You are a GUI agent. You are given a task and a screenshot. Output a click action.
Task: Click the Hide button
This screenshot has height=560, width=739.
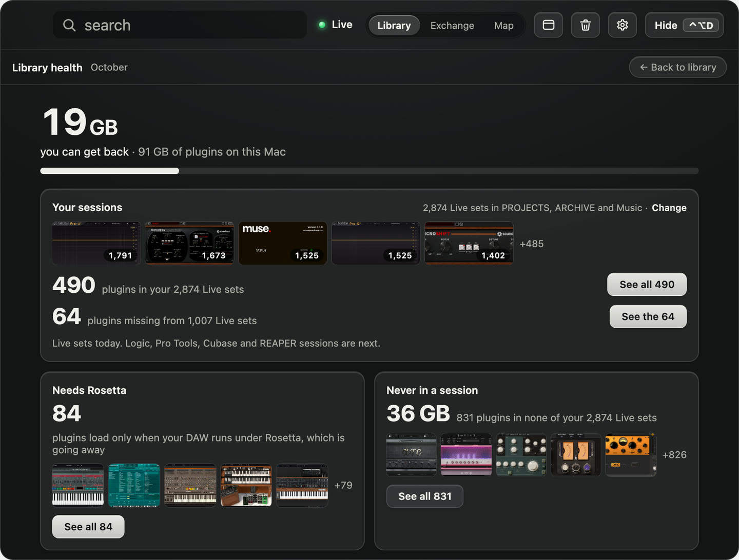pos(684,25)
